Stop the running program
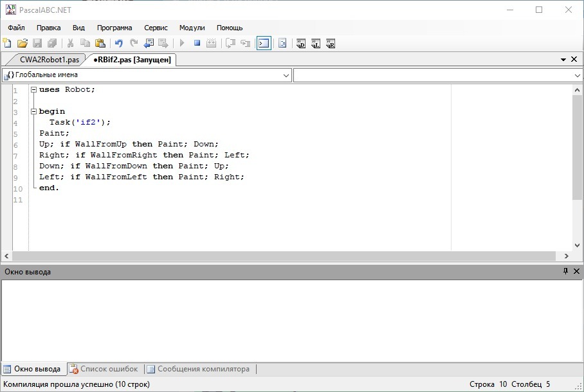The height and width of the screenshot is (392, 584). click(x=197, y=44)
